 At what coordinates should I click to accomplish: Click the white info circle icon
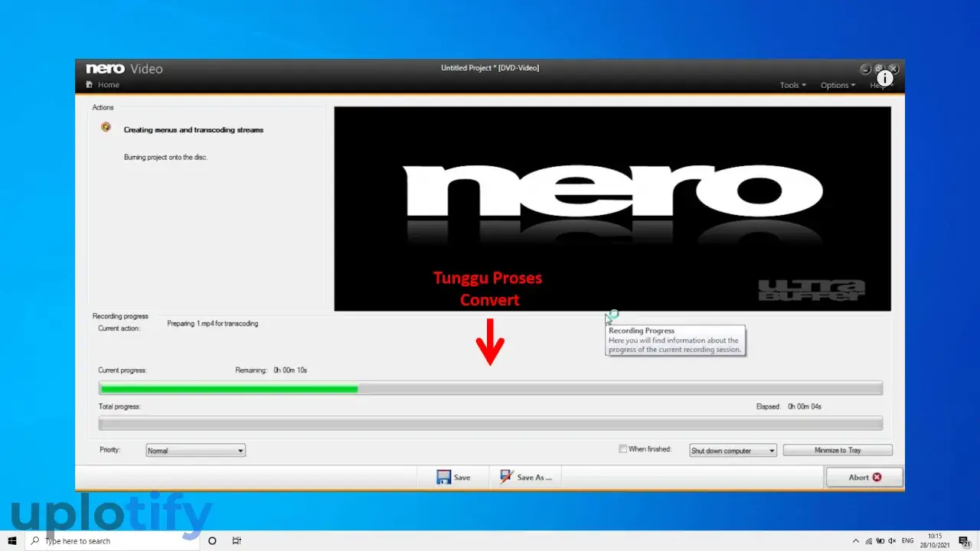[885, 78]
